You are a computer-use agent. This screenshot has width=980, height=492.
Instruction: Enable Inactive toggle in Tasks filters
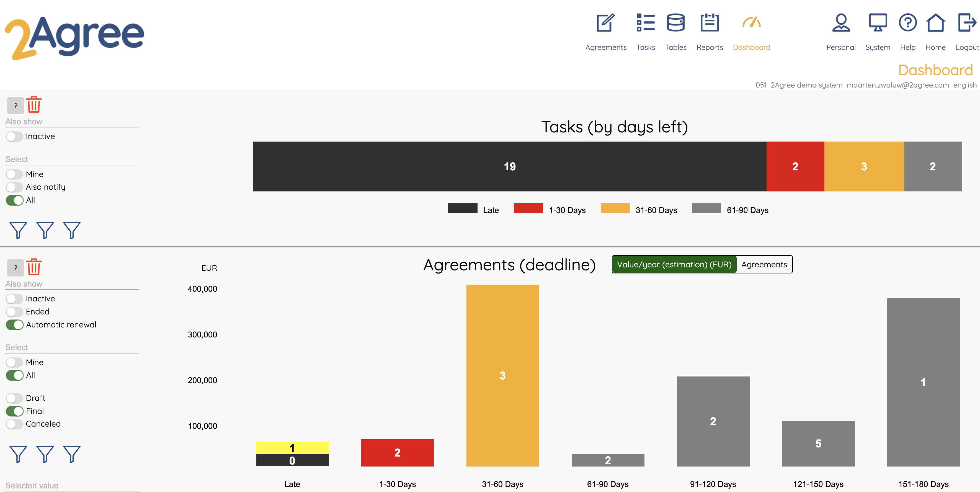tap(14, 137)
